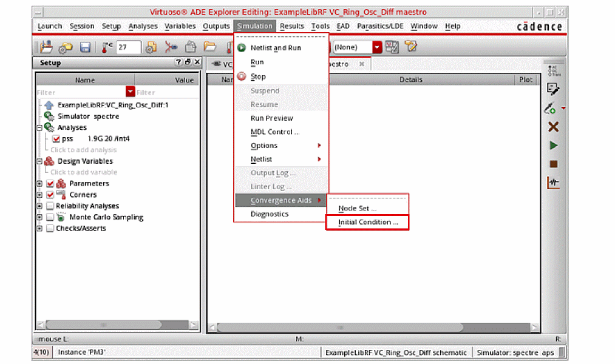Image resolution: width=615 pixels, height=364 pixels.
Task: Open the (None) dropdown arrow
Action: coord(377,47)
